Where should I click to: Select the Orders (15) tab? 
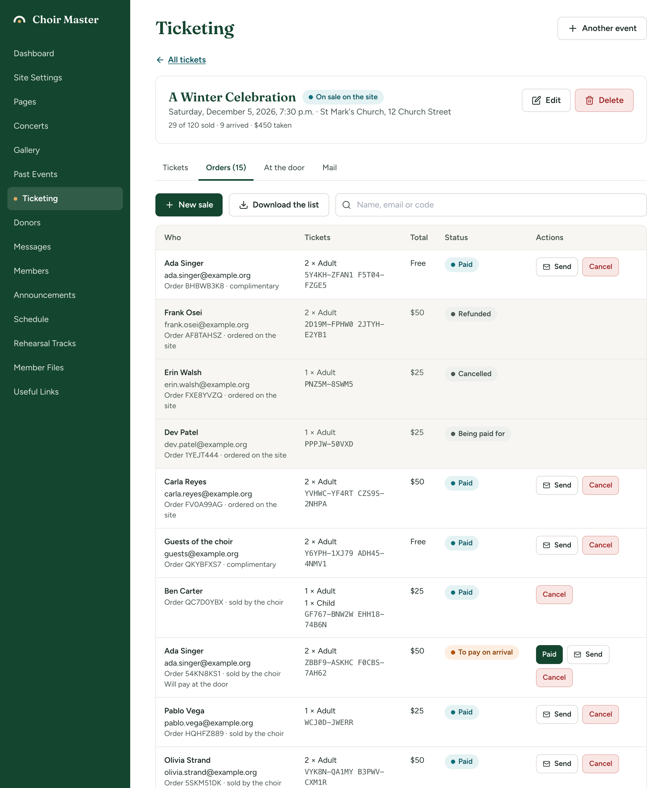(x=226, y=168)
